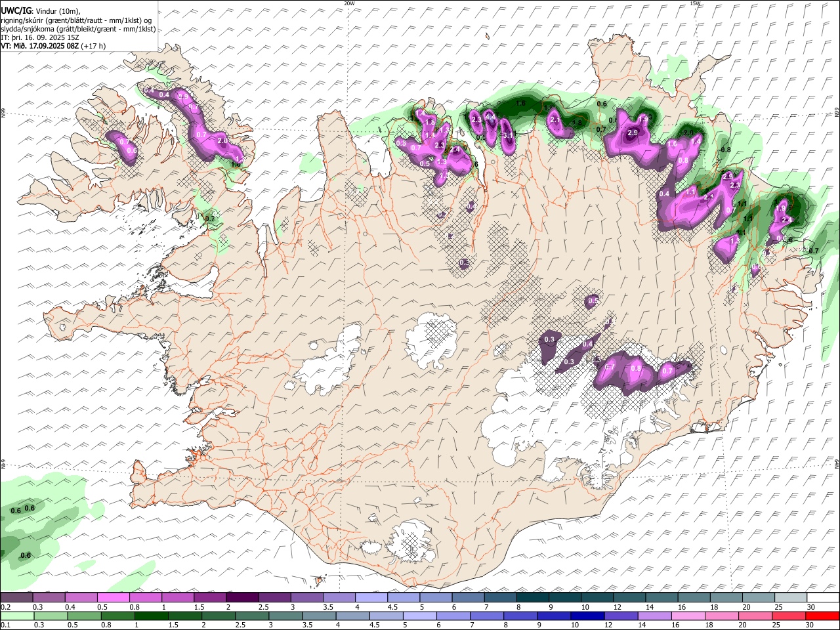Choose the 14 light purple swatch in lower legend row
The width and height of the screenshot is (840, 630).
655,616
